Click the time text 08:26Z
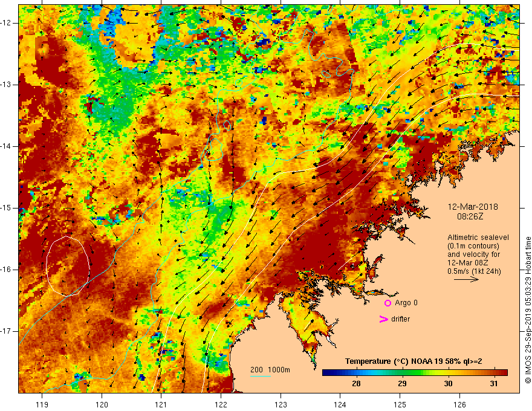Viewport: 532px width, 411px height. 470,216
